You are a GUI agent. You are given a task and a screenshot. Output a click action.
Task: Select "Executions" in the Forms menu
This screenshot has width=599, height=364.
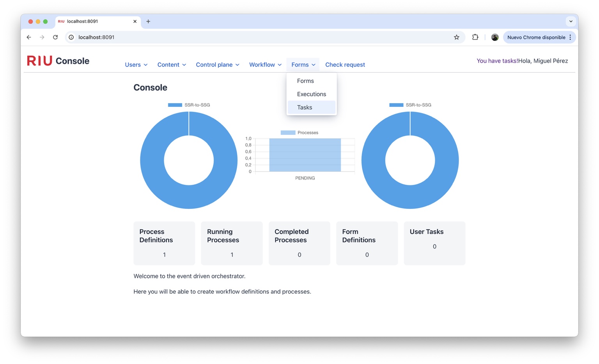(x=311, y=94)
